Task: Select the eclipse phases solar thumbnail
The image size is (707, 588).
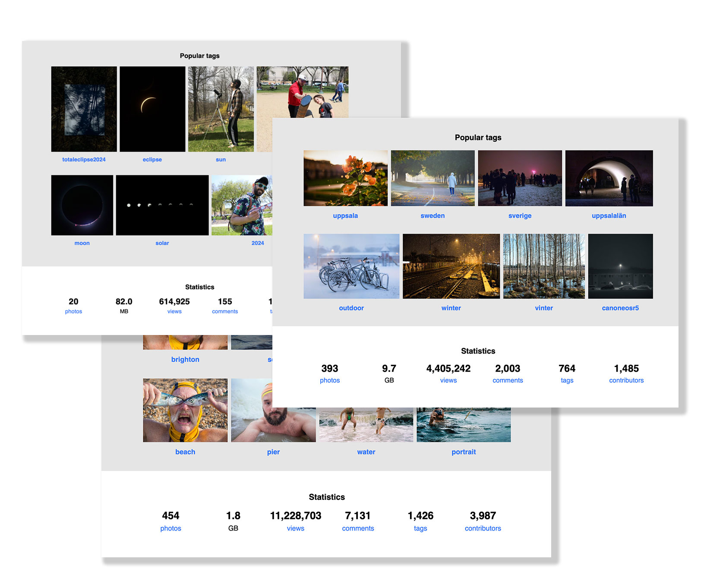Action: pyautogui.click(x=162, y=205)
